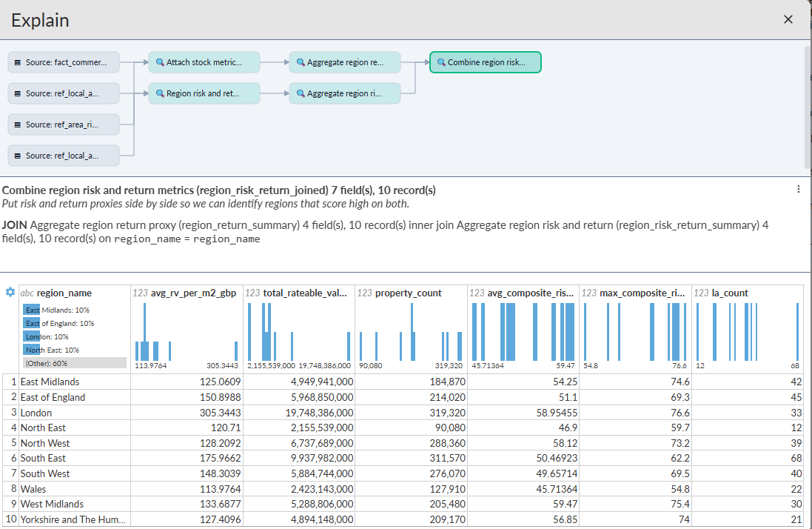Screen dimensions: 812x529
Task: Select the Combine region risk... step node
Action: [x=486, y=62]
